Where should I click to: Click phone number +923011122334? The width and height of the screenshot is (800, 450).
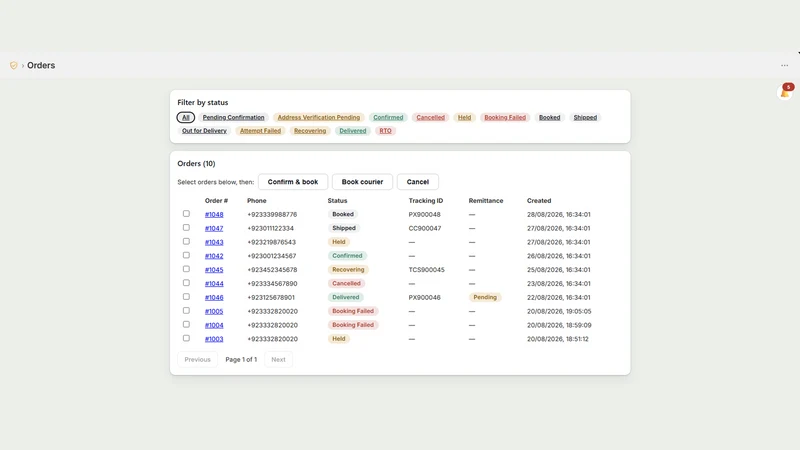click(270, 228)
